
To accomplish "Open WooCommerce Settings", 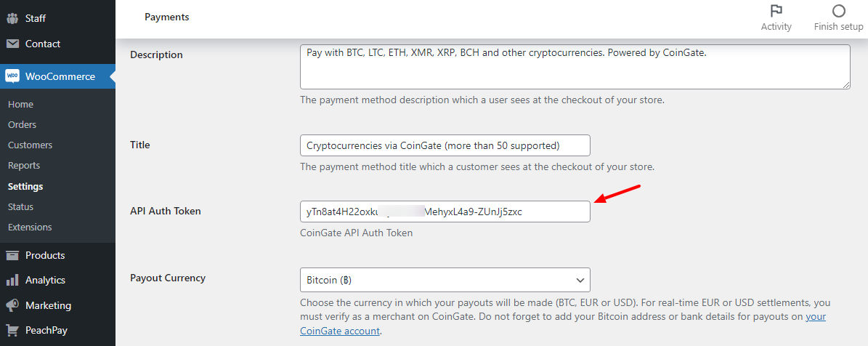I will click(x=25, y=186).
